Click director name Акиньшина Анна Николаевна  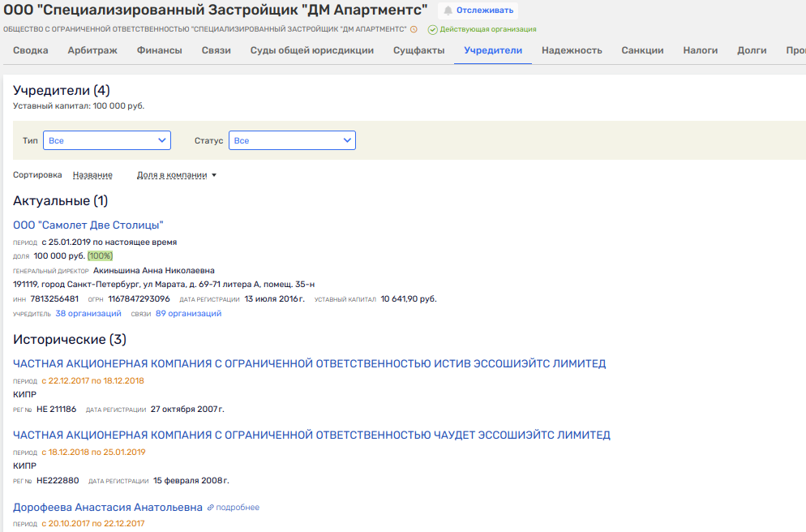click(x=154, y=271)
